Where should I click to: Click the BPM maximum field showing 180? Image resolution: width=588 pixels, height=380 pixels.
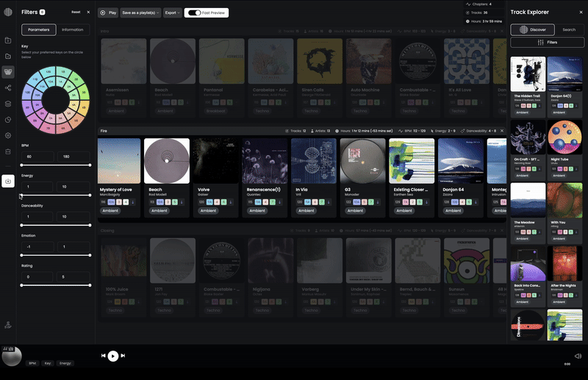coord(73,157)
